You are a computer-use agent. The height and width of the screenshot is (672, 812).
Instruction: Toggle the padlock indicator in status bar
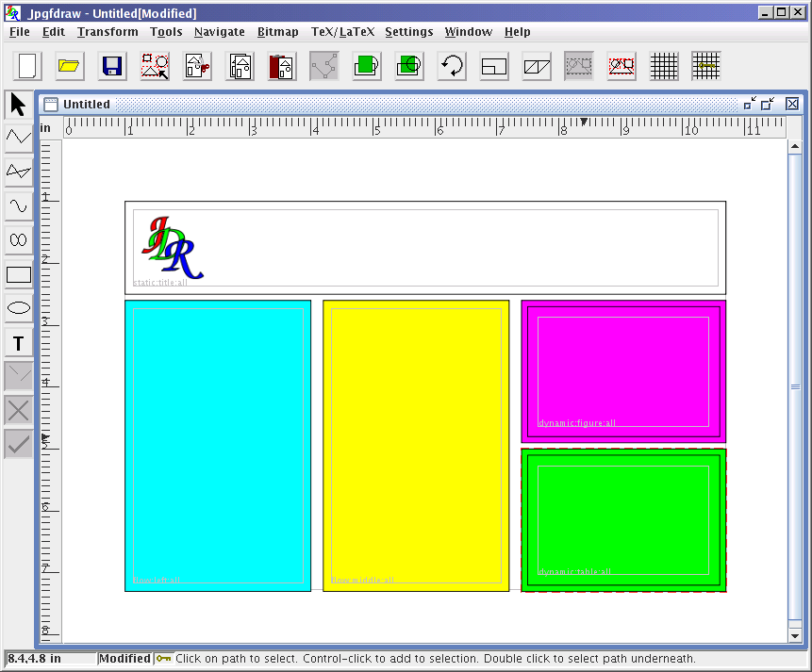tap(163, 659)
